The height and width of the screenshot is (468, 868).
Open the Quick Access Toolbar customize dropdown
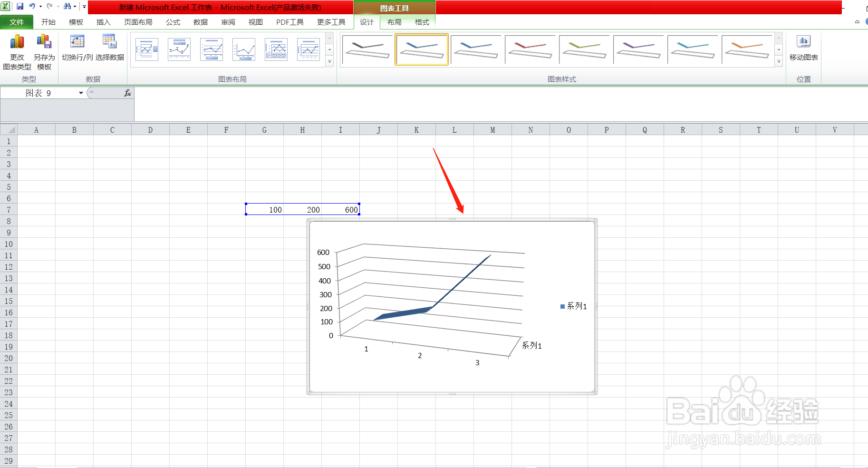[x=84, y=7]
